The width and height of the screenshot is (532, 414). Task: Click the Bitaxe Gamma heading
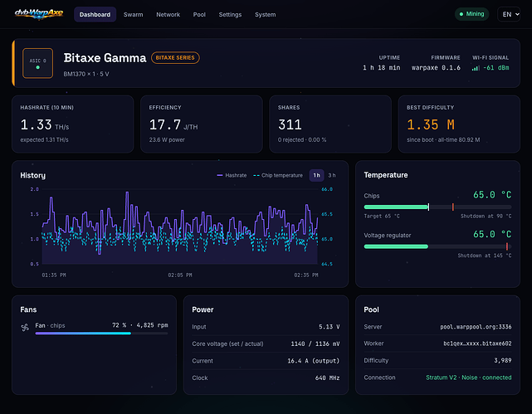105,58
